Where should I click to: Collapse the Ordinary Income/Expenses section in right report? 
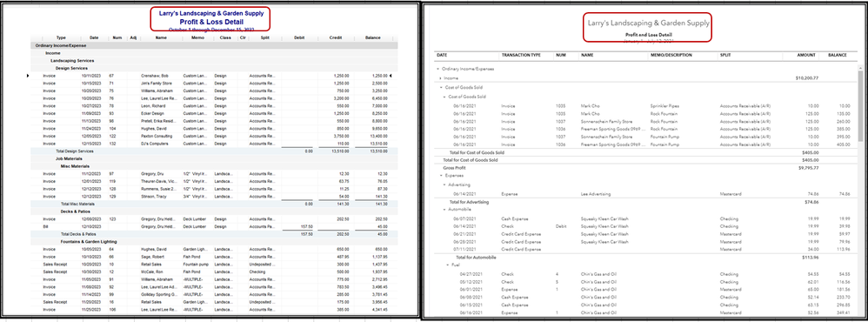click(437, 69)
